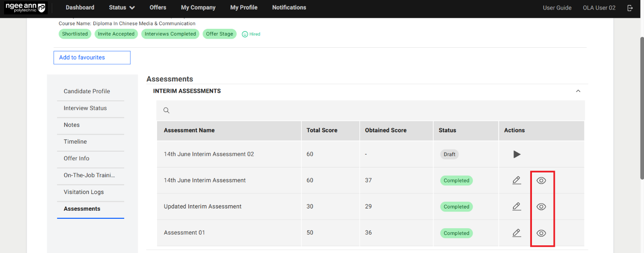This screenshot has height=253, width=644.
Task: View the 14th June Interim Assessment details
Action: 541,181
